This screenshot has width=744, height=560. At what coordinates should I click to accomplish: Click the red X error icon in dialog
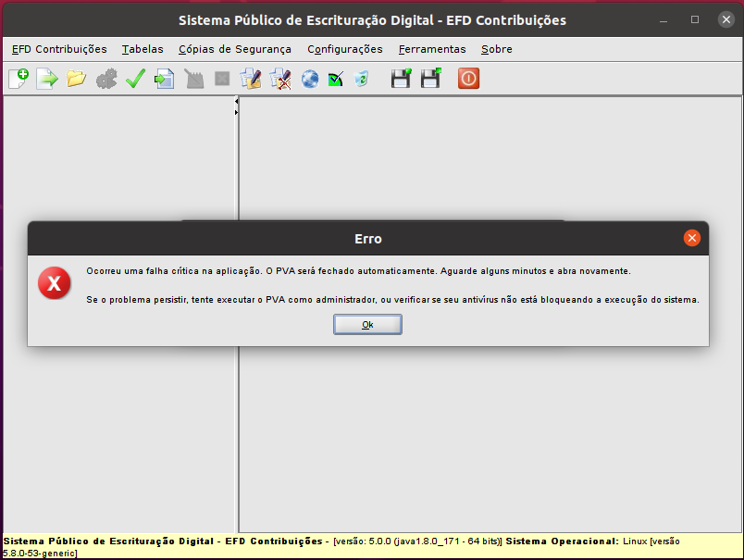[54, 283]
